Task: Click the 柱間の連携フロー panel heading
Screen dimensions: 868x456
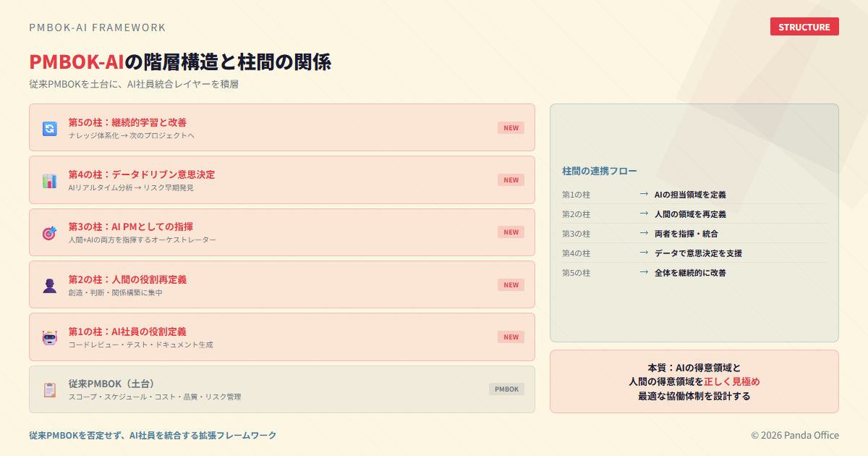Action: (x=599, y=171)
